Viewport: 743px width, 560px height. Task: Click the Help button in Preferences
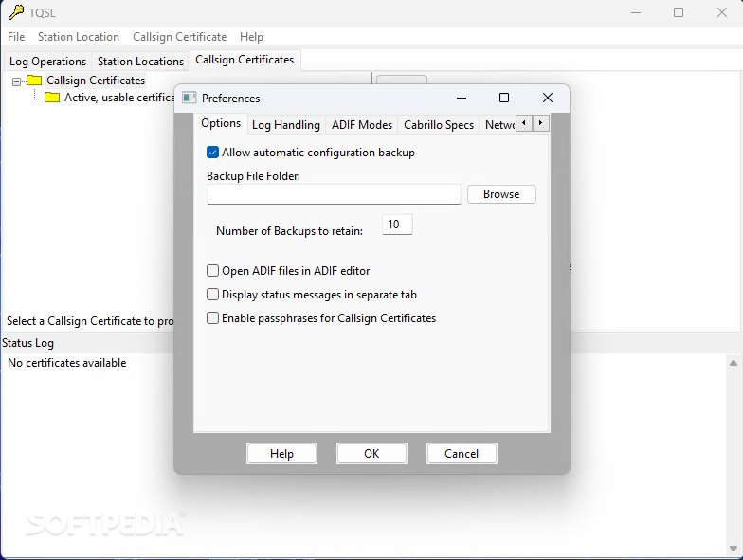282,454
